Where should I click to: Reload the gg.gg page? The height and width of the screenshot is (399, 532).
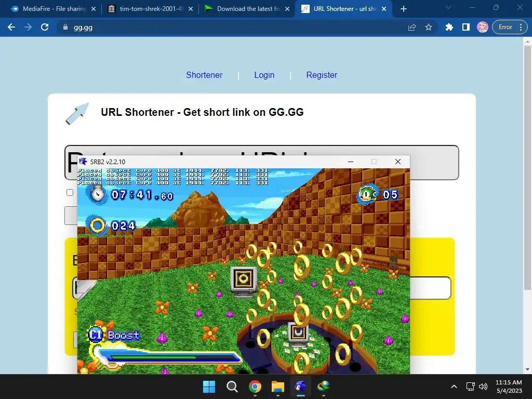point(45,27)
